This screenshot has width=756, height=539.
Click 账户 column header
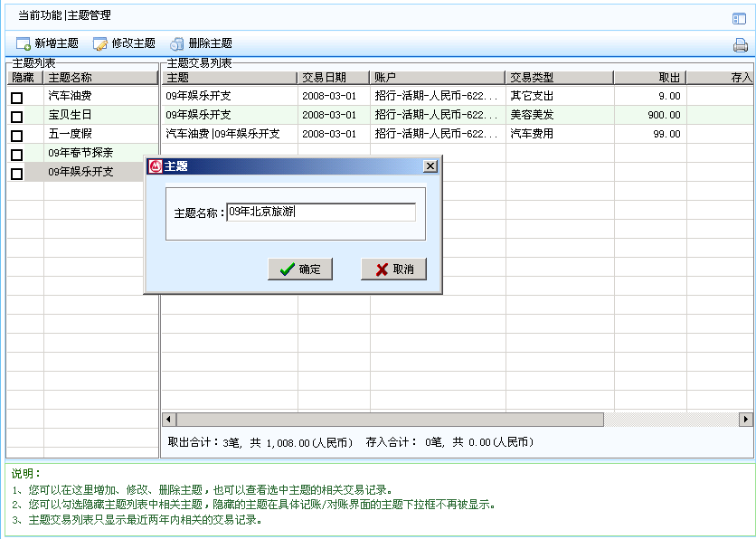437,78
